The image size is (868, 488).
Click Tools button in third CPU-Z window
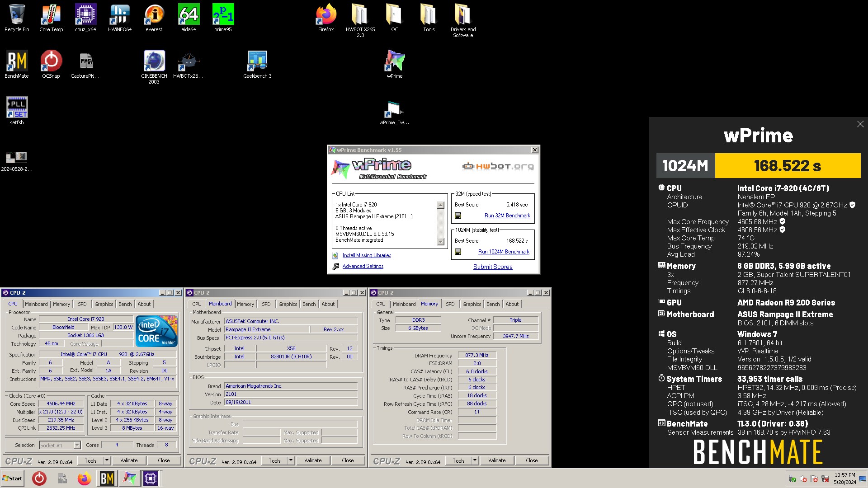pyautogui.click(x=458, y=460)
